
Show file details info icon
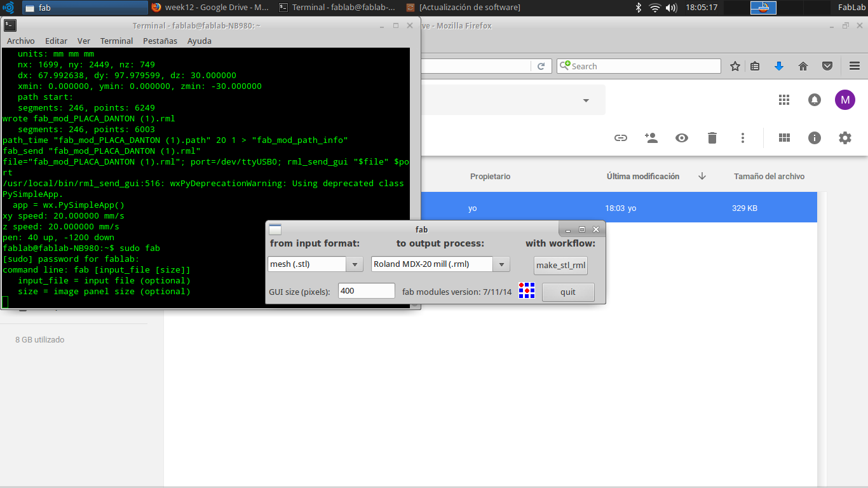[815, 138]
